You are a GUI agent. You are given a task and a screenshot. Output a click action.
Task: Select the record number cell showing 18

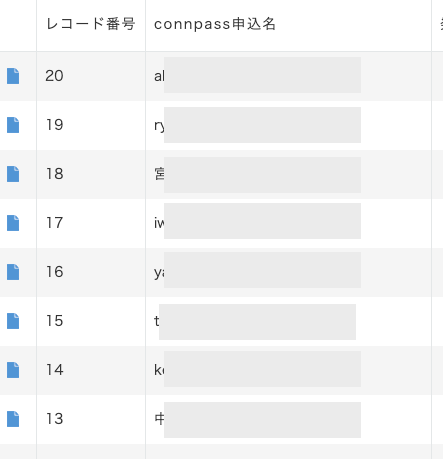(91, 174)
